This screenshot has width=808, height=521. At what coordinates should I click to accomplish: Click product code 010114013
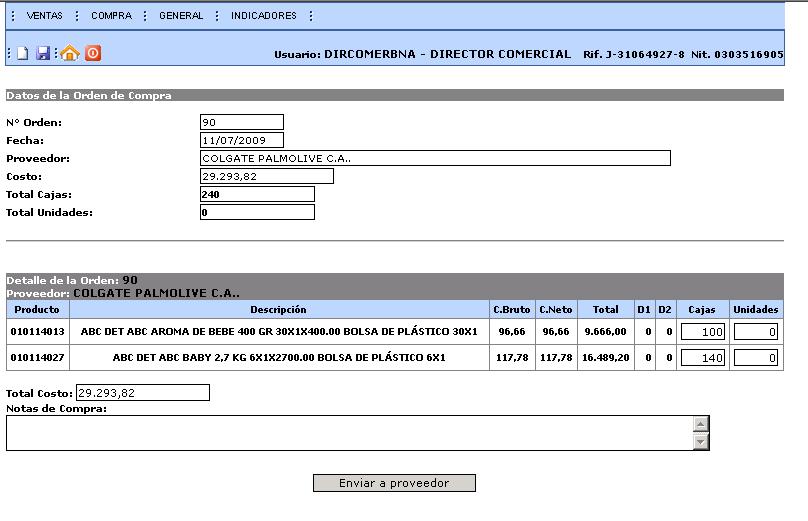38,331
